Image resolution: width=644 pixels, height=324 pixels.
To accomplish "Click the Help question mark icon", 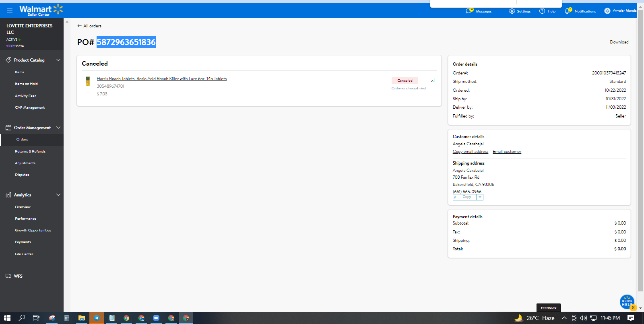I will click(x=542, y=11).
